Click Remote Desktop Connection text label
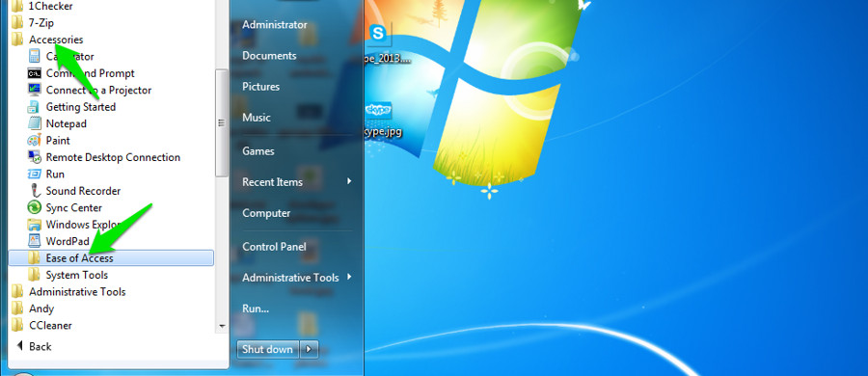This screenshot has height=376, width=868. [x=113, y=157]
